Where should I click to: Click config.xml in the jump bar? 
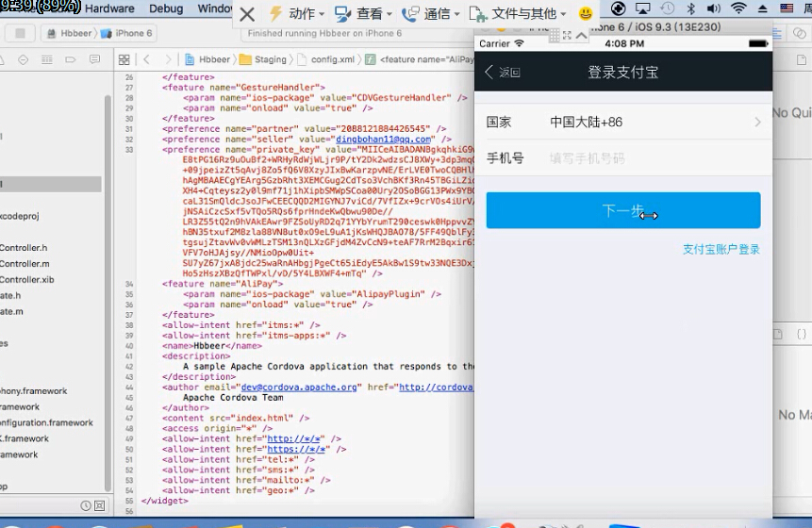pos(326,59)
